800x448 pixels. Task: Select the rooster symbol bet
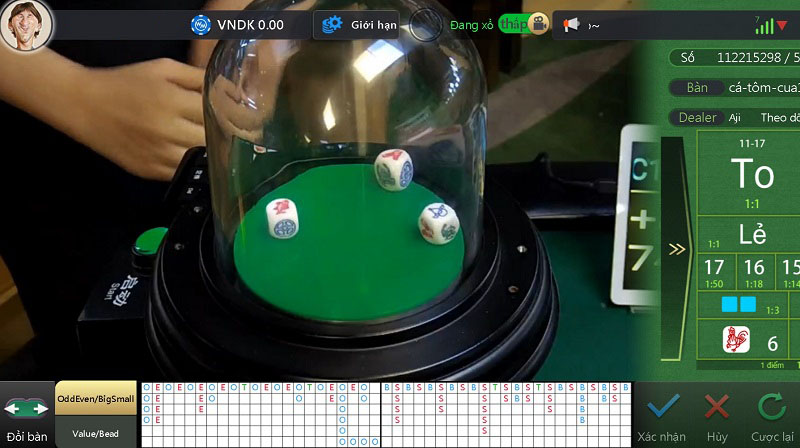click(736, 342)
